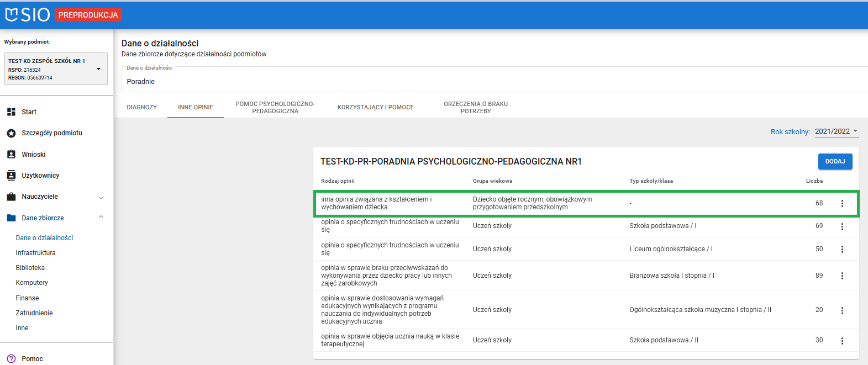Click the count value 50
Screen dimensions: 868x365
[x=819, y=249]
